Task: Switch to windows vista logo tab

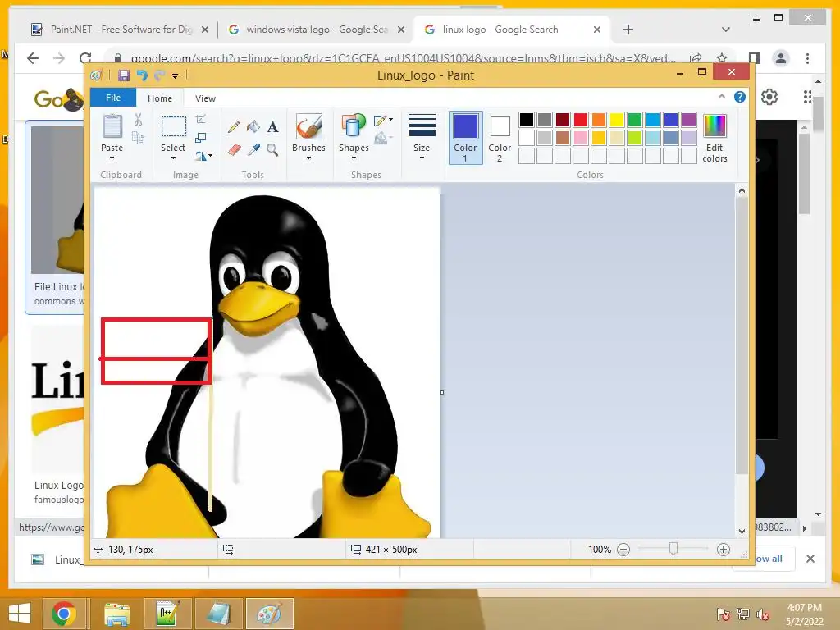Action: coord(316,30)
